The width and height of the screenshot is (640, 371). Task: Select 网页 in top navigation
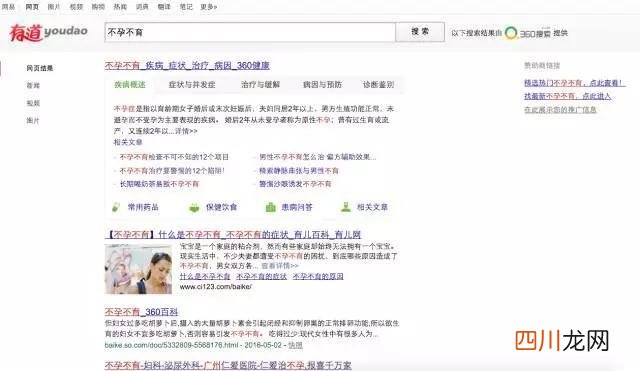pyautogui.click(x=32, y=7)
